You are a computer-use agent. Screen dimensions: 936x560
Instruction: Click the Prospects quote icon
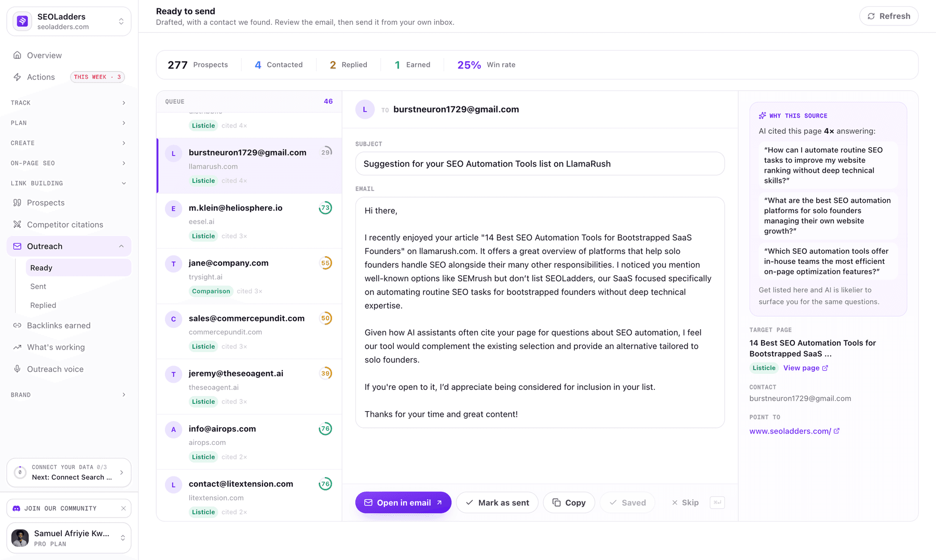pos(17,203)
